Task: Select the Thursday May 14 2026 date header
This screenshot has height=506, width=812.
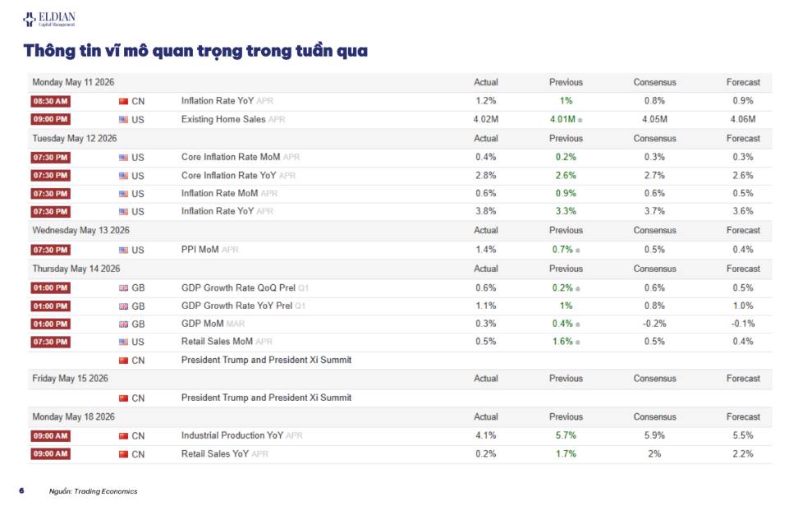Action: pos(76,269)
